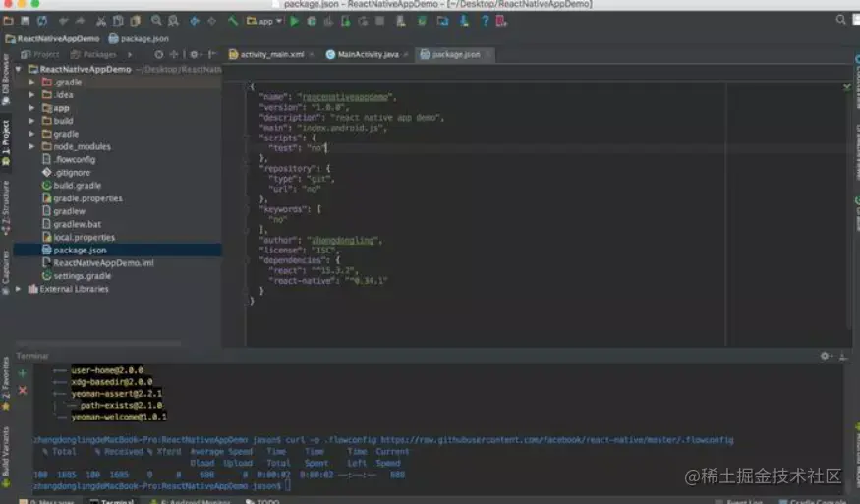Screen dimensions: 860x504
Task: Toggle the Build Variants side tool window
Action: pos(6,458)
